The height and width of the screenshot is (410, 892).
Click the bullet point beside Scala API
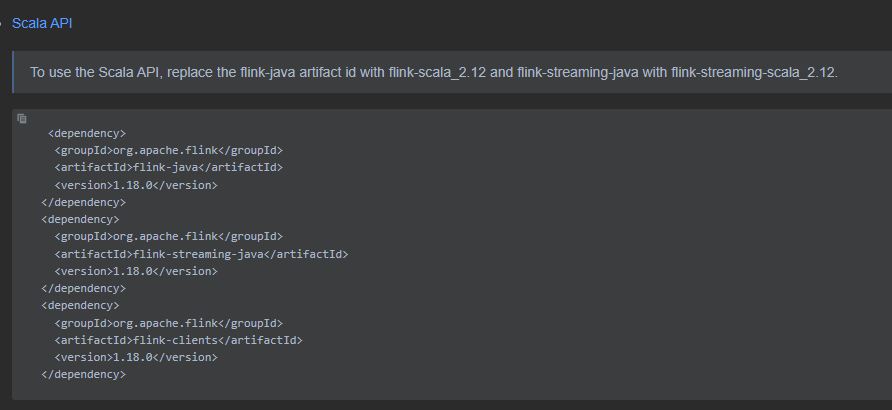tap(1, 24)
